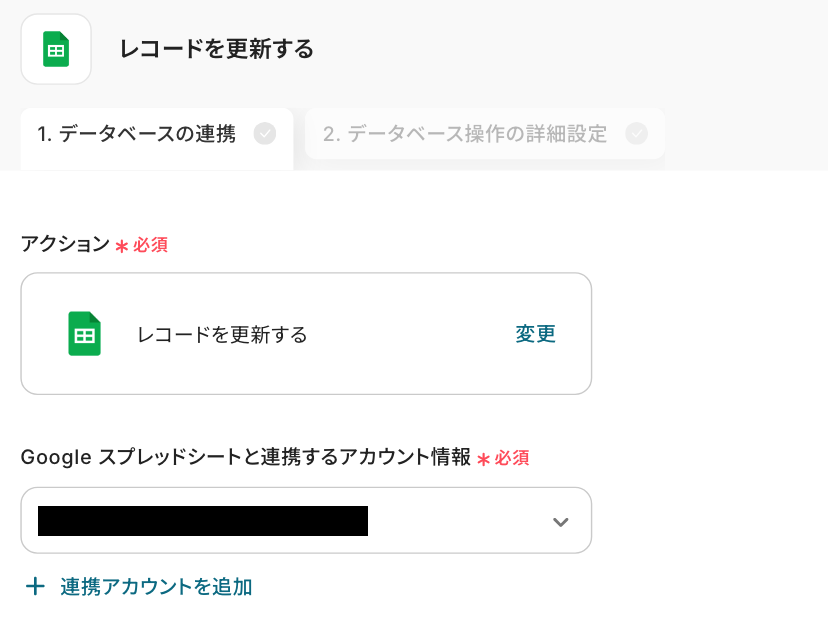The image size is (828, 626).
Task: Click the Google スプレッドシートと連携するアカウント情報 label
Action: coord(245,458)
